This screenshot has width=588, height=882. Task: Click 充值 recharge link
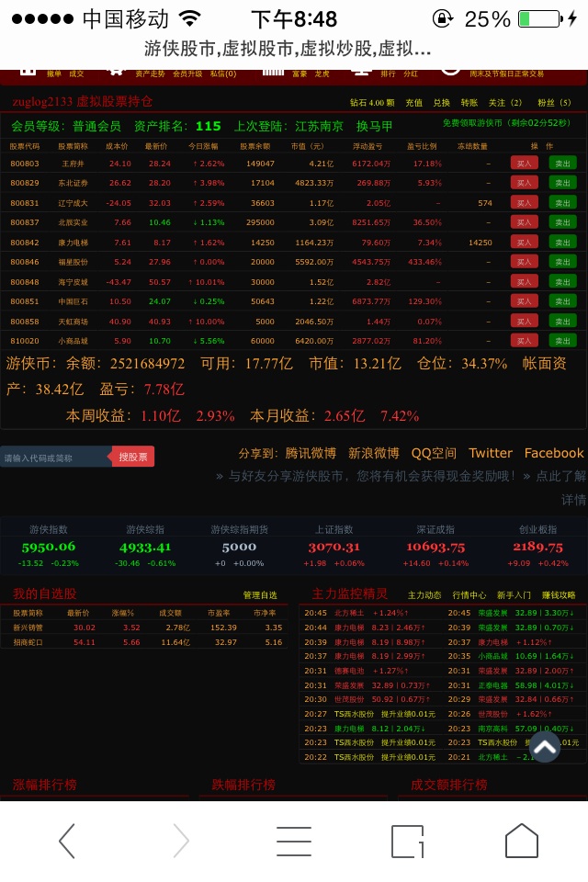click(x=413, y=102)
